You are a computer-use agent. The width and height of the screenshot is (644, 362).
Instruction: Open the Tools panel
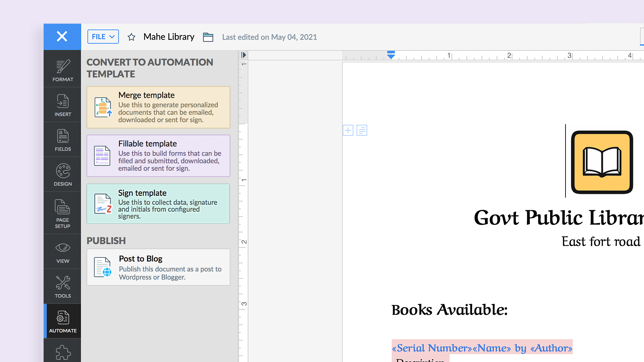point(63,287)
